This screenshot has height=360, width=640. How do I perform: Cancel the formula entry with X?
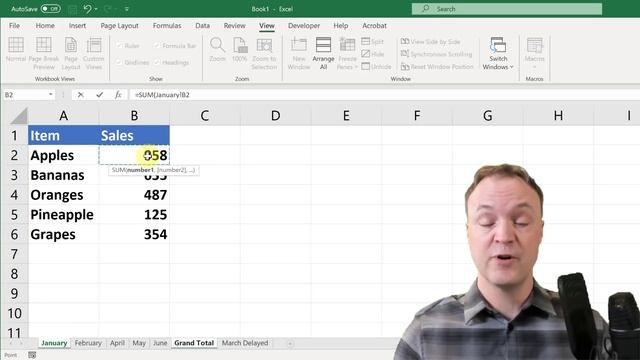coord(80,95)
